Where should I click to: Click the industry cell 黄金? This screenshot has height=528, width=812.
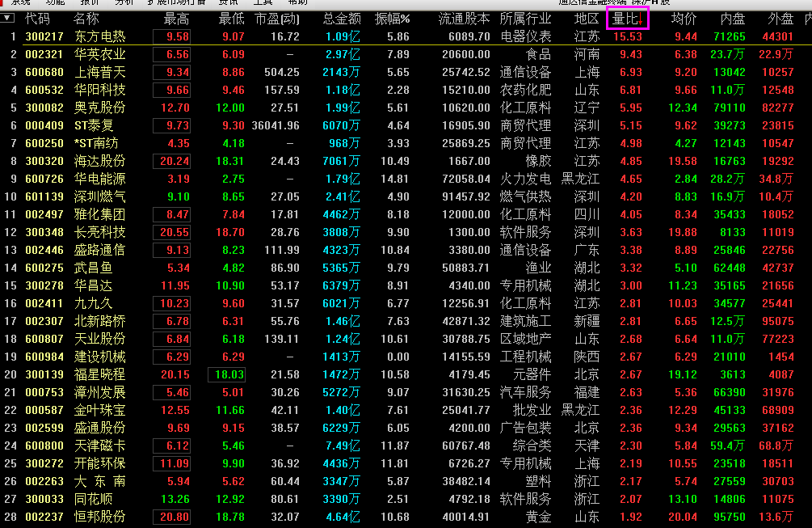pyautogui.click(x=539, y=517)
